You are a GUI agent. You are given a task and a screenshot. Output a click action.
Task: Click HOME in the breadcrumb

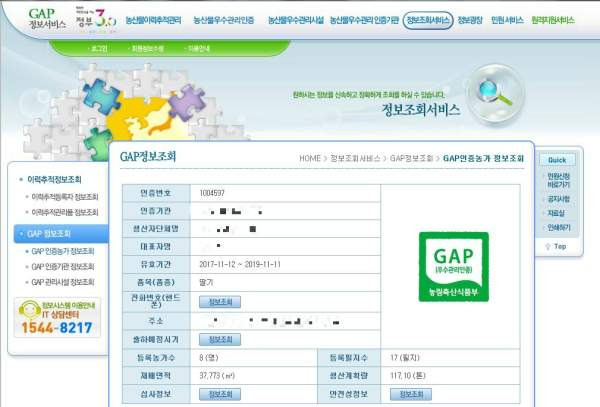(310, 158)
